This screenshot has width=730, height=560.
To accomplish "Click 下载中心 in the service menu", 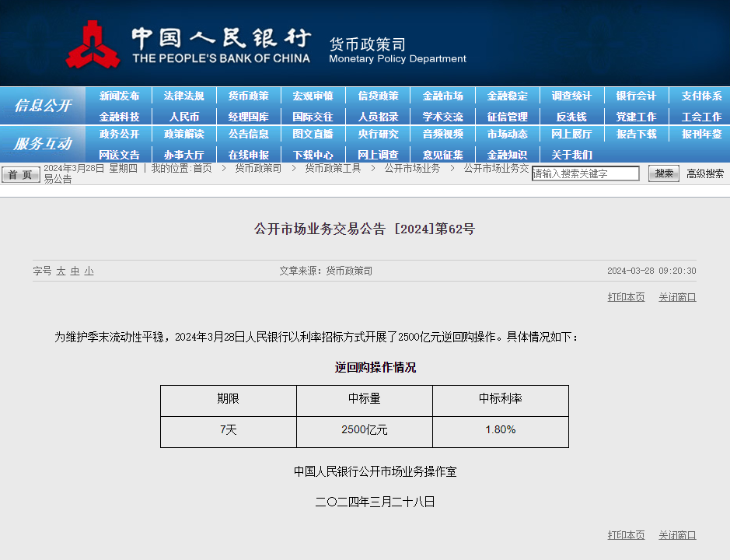I will (x=313, y=155).
